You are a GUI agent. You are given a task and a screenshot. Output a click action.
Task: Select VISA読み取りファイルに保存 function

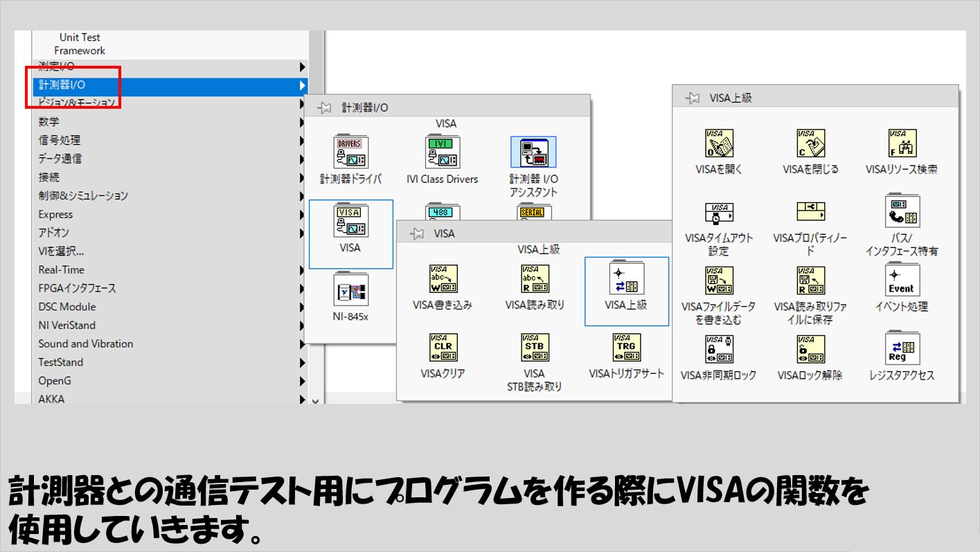810,281
